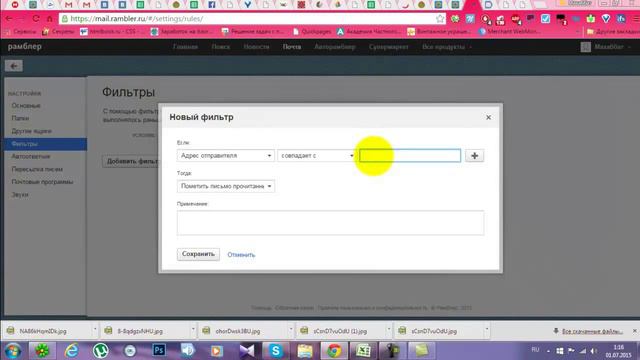Open the Другие закладки bookmarks folder
Screen dimensions: 640x360
pyautogui.click(x=612, y=31)
